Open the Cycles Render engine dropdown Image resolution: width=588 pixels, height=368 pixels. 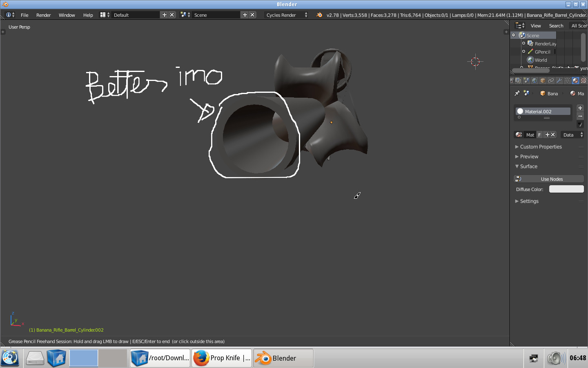tap(287, 15)
